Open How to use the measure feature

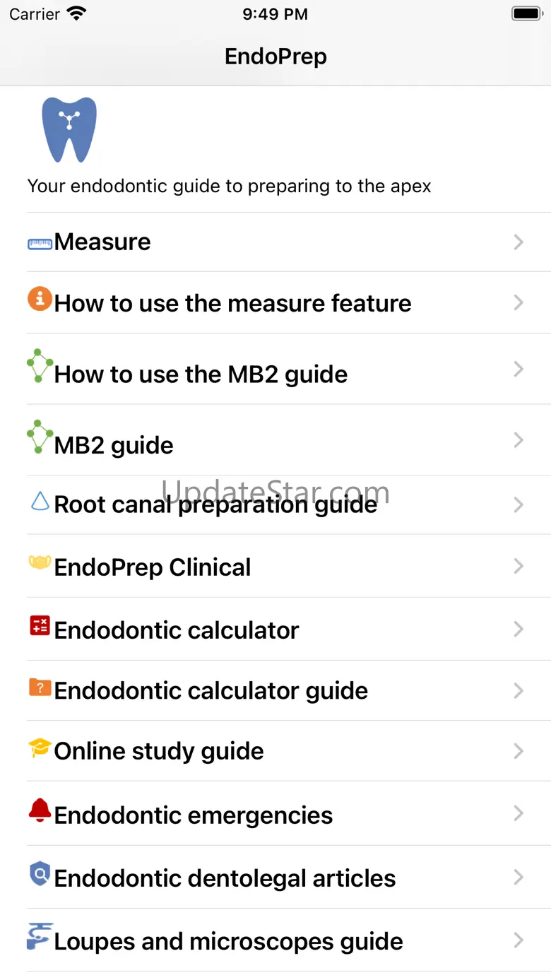pos(232,303)
